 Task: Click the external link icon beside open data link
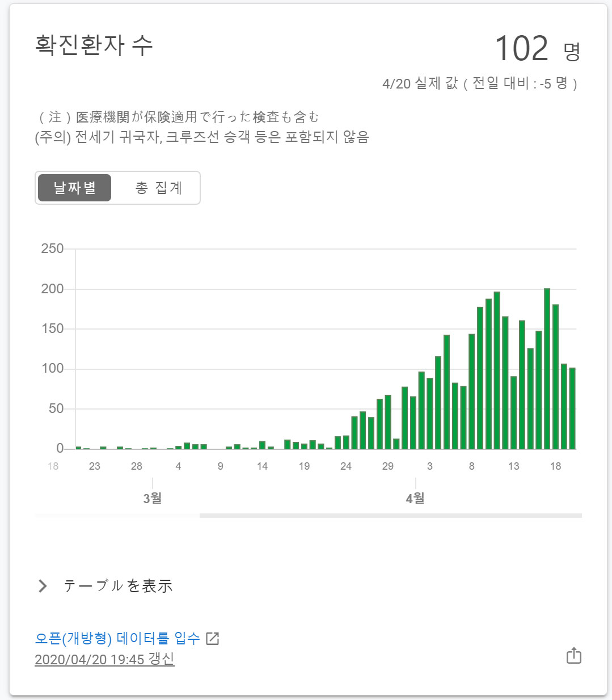213,638
